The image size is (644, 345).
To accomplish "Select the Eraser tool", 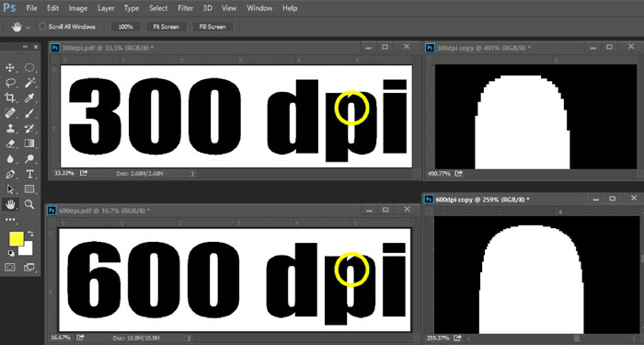I will pos(10,144).
